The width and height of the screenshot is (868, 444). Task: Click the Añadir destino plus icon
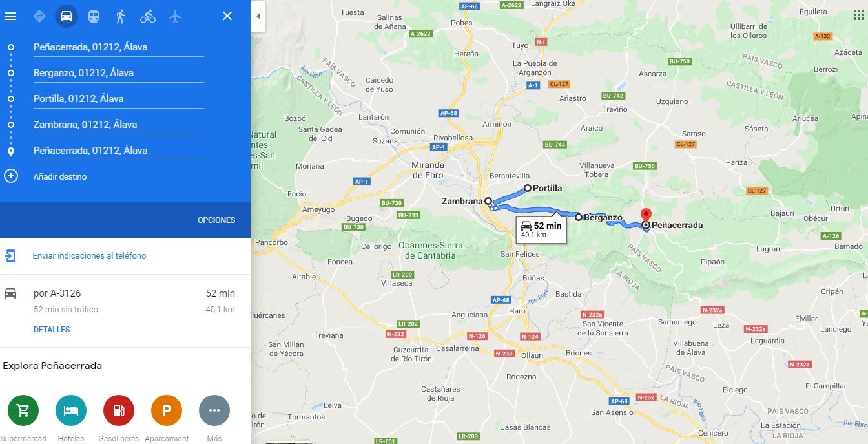[x=11, y=176]
